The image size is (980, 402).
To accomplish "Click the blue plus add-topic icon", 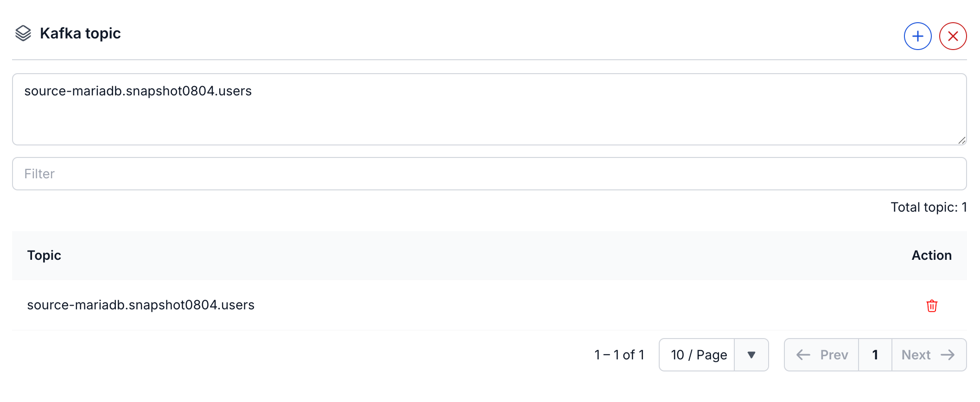I will click(x=917, y=36).
